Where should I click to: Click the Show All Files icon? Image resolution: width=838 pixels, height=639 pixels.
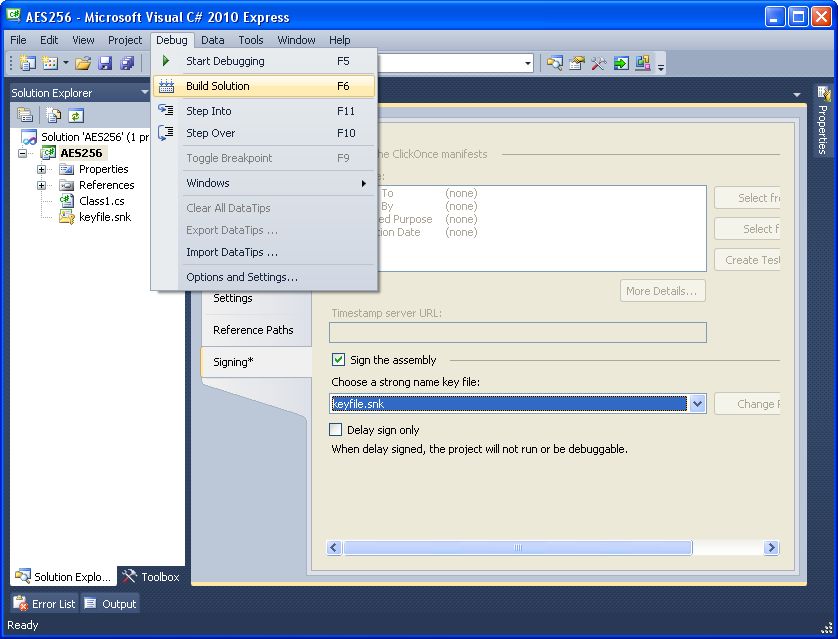pos(53,115)
